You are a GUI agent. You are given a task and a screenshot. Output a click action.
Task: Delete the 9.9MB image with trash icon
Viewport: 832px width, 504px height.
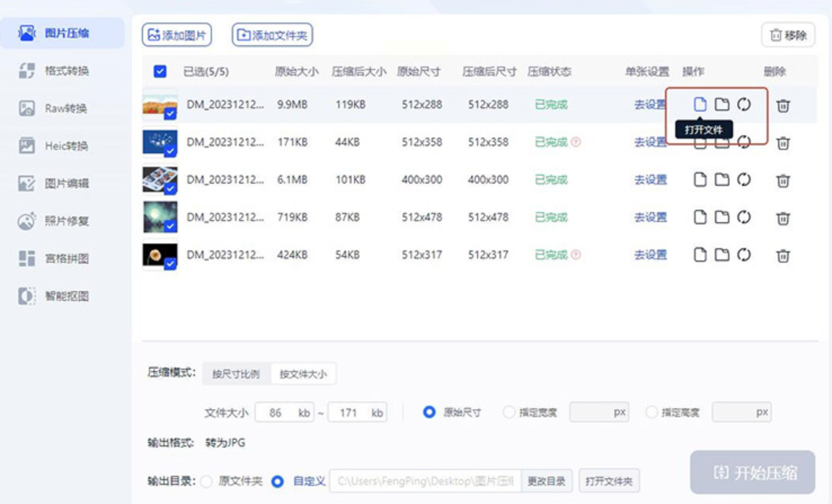[783, 105]
